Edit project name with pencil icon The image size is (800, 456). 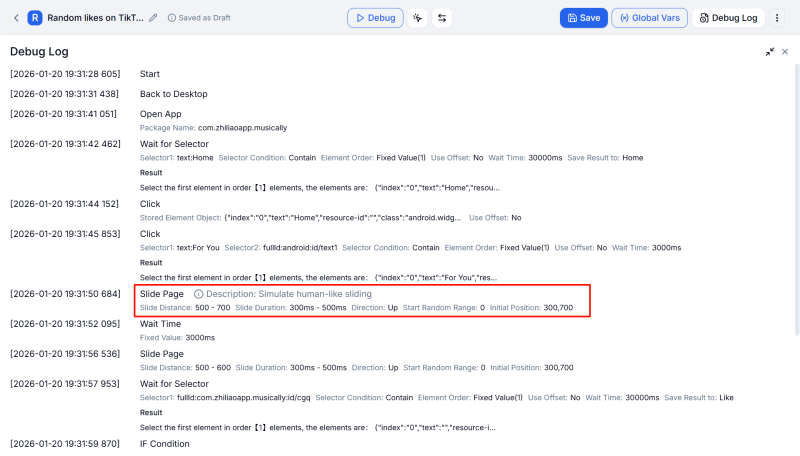(x=153, y=18)
